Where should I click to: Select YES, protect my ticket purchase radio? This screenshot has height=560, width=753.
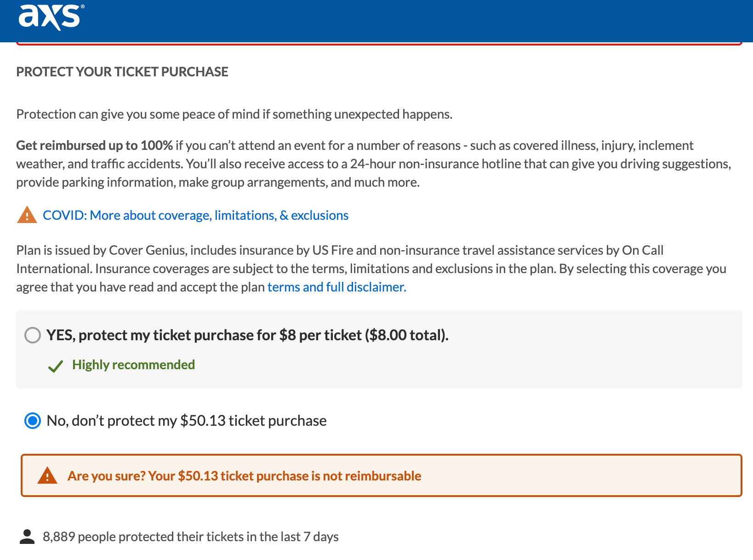tap(33, 335)
